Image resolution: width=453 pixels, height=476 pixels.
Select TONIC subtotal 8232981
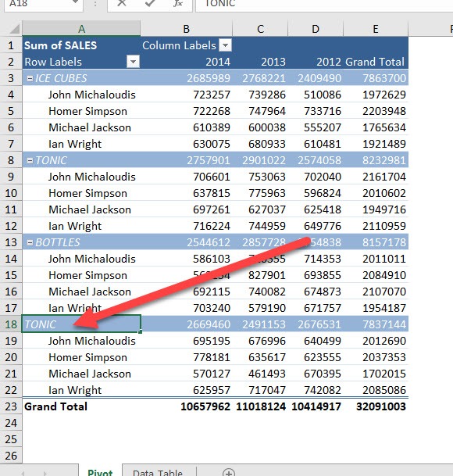(376, 160)
